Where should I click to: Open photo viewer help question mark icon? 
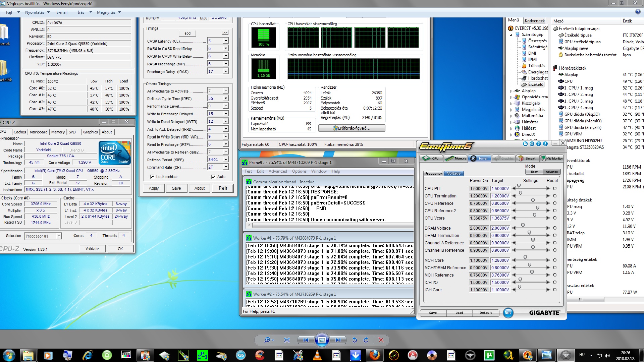coord(638,12)
